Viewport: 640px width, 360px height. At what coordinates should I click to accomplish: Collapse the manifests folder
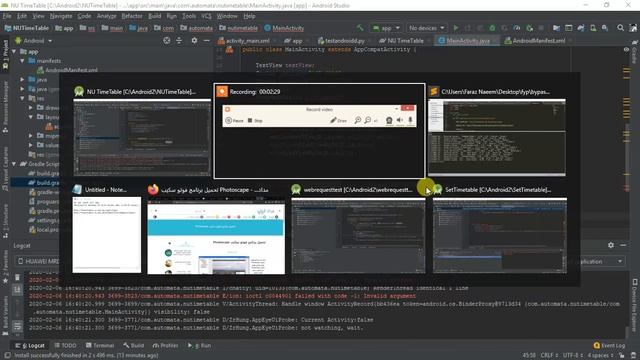click(22, 61)
